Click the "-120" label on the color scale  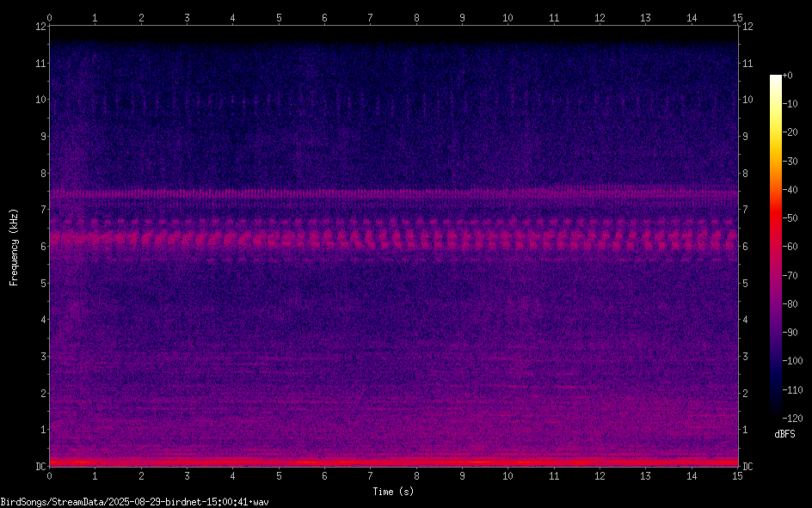[x=792, y=419]
